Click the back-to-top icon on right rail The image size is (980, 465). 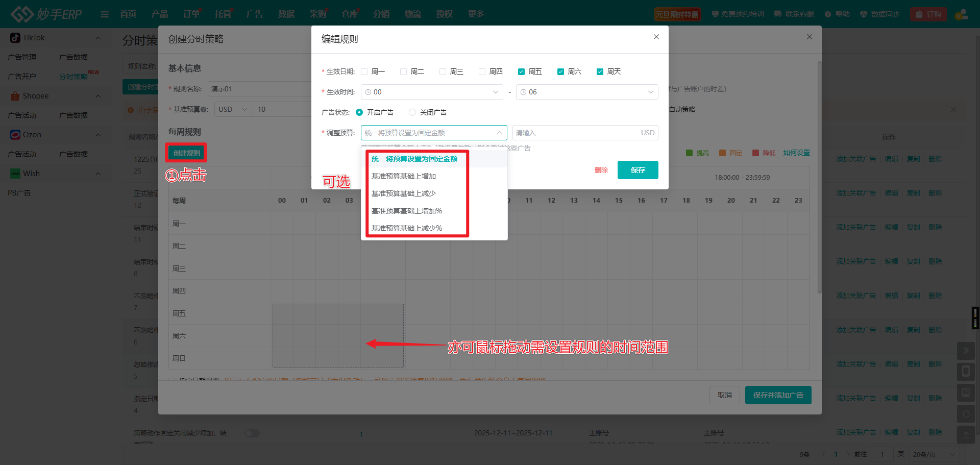(966, 435)
